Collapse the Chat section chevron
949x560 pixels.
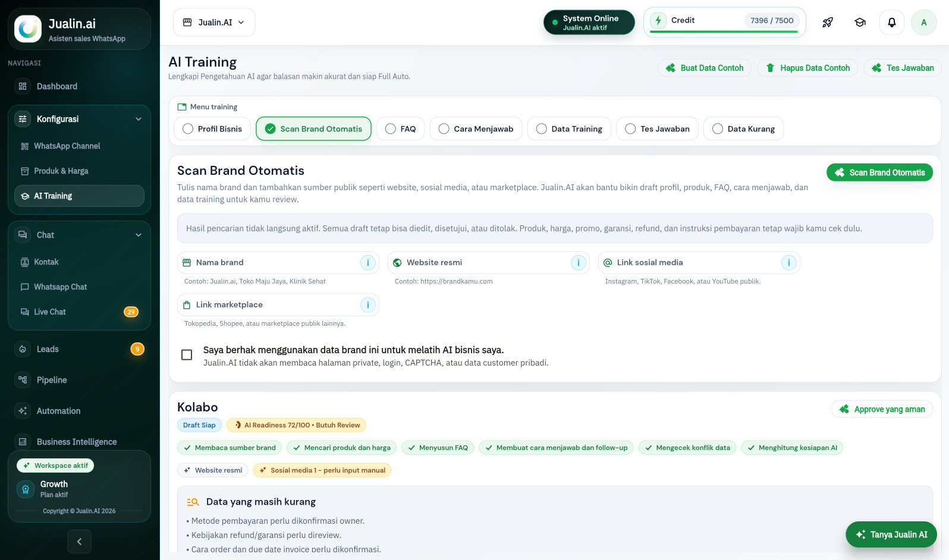click(x=139, y=235)
